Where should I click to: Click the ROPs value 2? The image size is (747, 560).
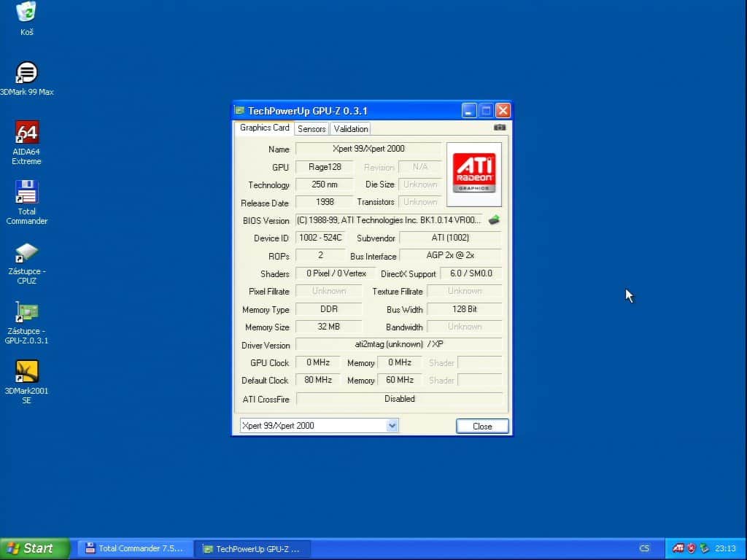click(321, 255)
